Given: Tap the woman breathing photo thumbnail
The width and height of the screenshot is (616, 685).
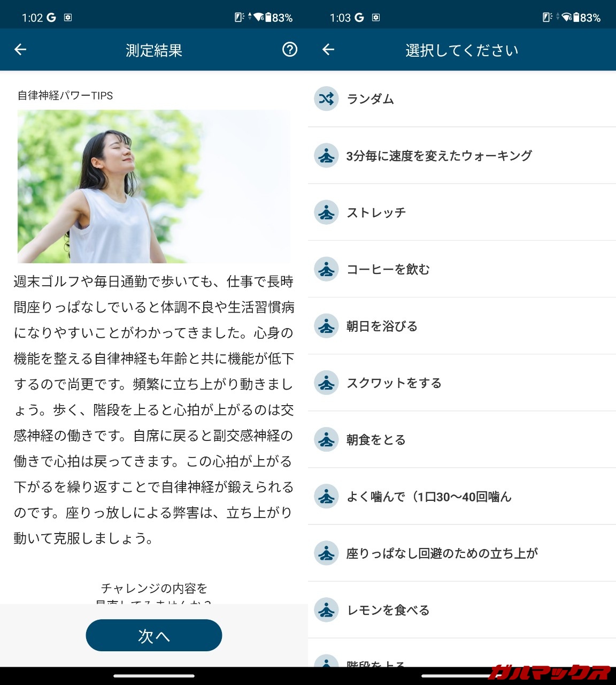Looking at the screenshot, I should pos(154,186).
